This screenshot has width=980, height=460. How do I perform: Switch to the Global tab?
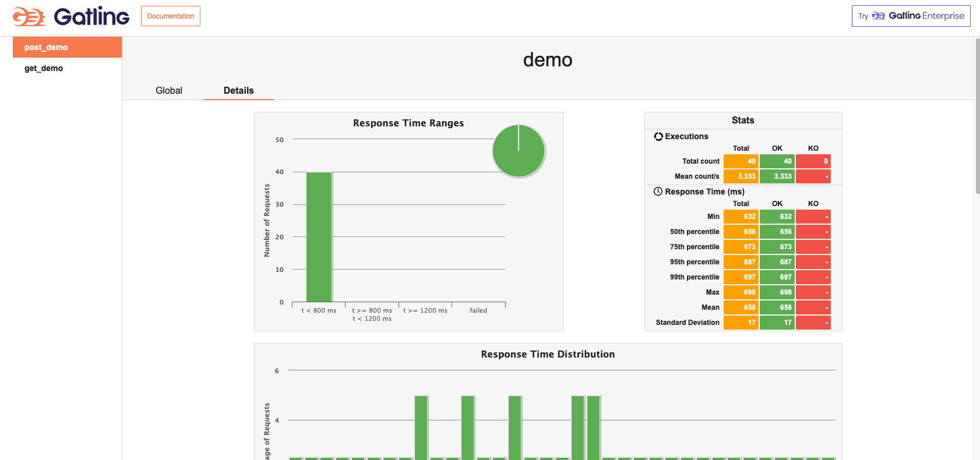click(x=169, y=90)
